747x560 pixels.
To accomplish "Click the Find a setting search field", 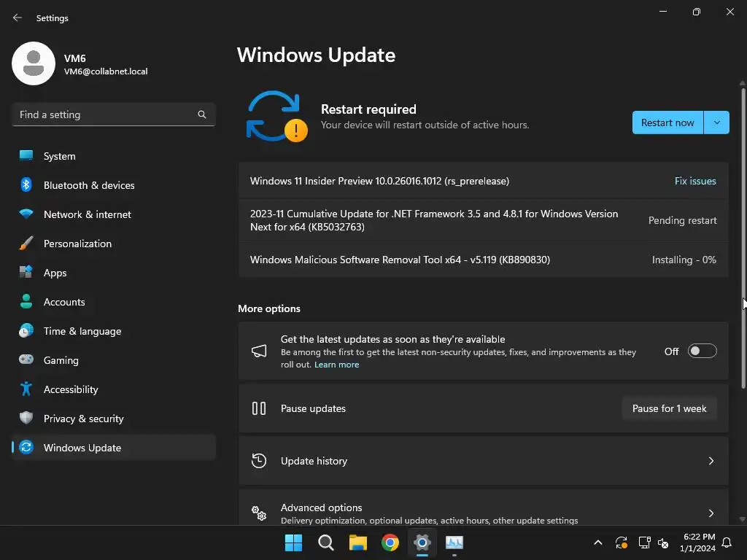I will (x=113, y=114).
